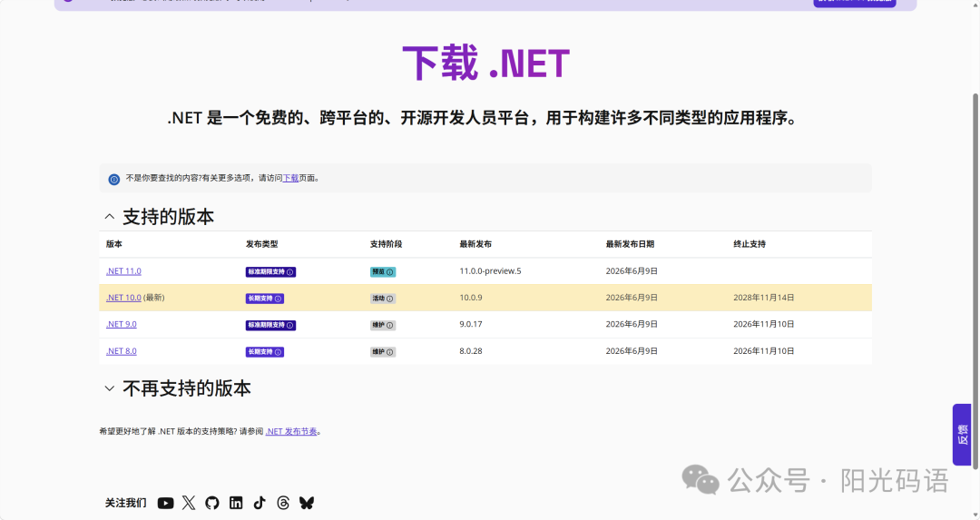Collapse the 支持的版本 section chevron
Image resolution: width=980 pixels, height=520 pixels.
[x=110, y=217]
